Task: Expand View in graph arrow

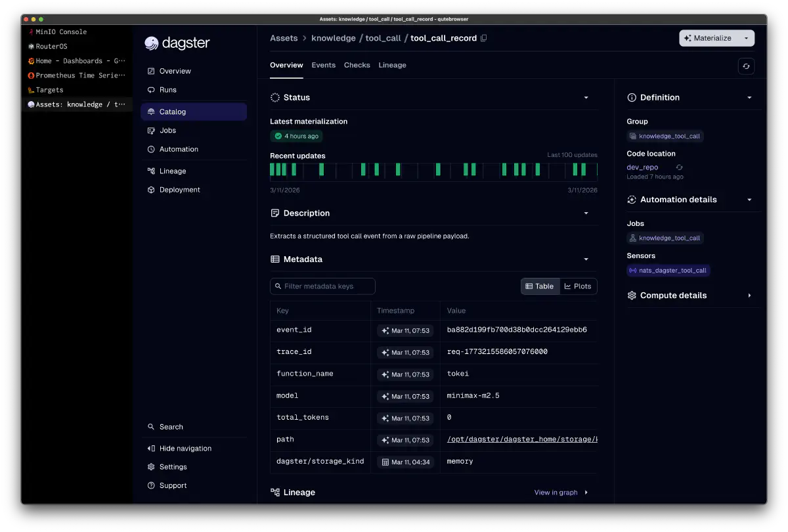Action: click(586, 493)
